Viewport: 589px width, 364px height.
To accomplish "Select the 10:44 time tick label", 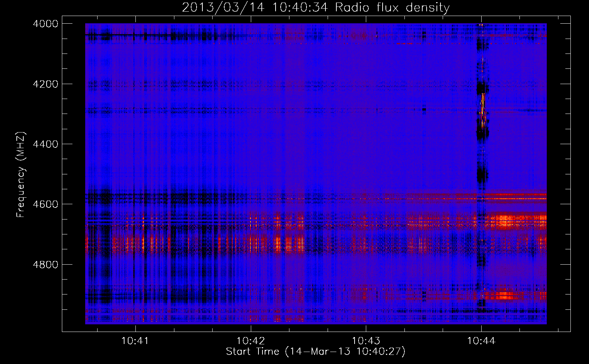I will (x=481, y=341).
